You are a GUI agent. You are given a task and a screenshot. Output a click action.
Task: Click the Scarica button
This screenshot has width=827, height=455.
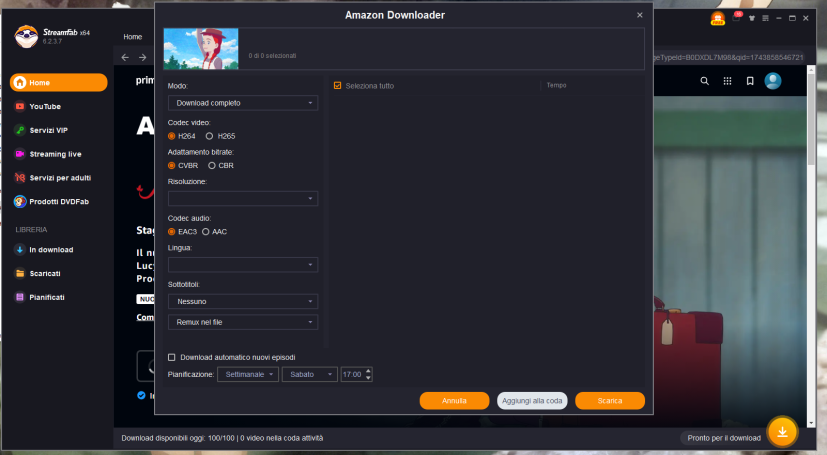pyautogui.click(x=610, y=401)
